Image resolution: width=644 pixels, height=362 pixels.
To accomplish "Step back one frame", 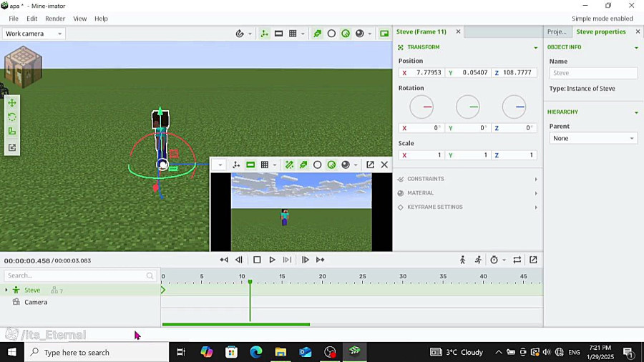I will [238, 260].
